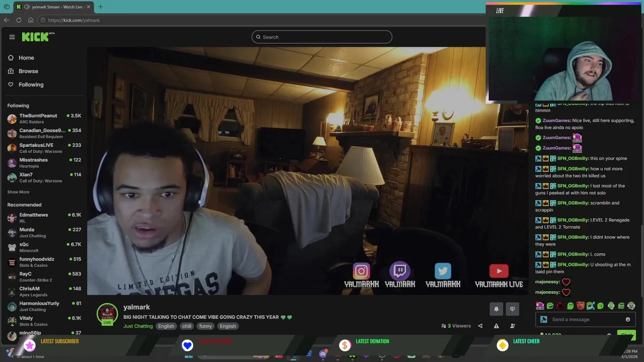
Task: Select the last emote in quick emote bar
Action: (x=631, y=306)
